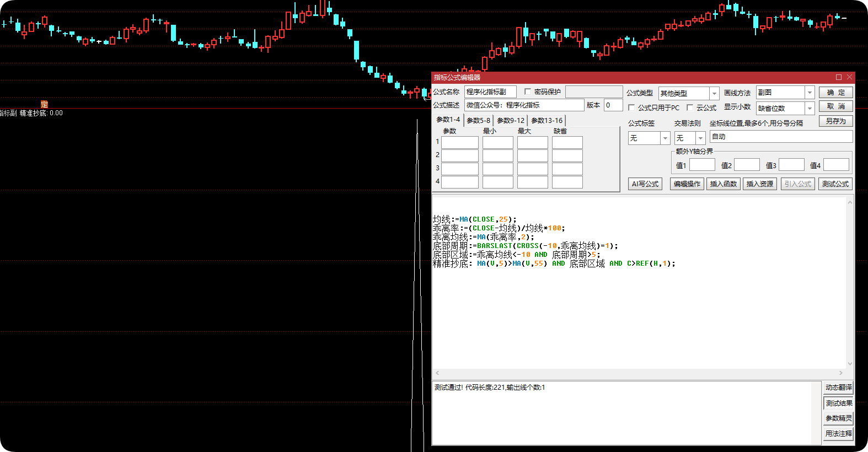Maximize the 指标公式编辑器 dialog

point(839,77)
